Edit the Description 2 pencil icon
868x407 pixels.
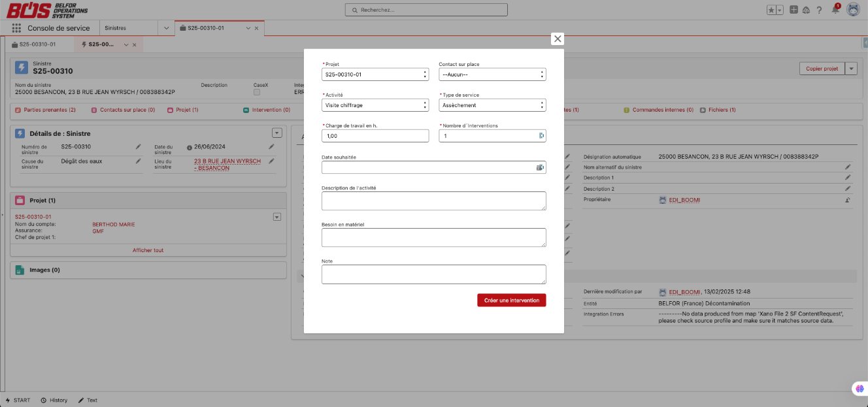(848, 189)
